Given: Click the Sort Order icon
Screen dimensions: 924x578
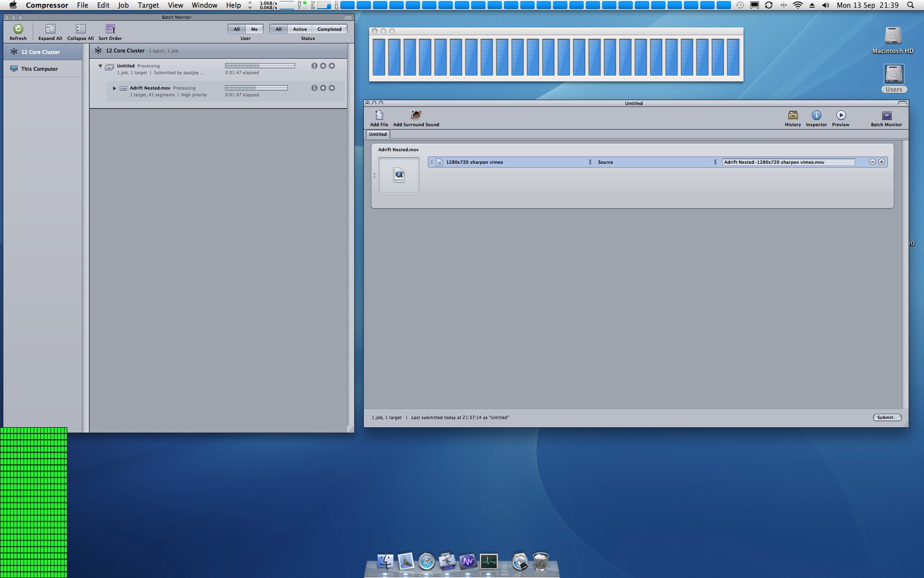Looking at the screenshot, I should point(110,29).
